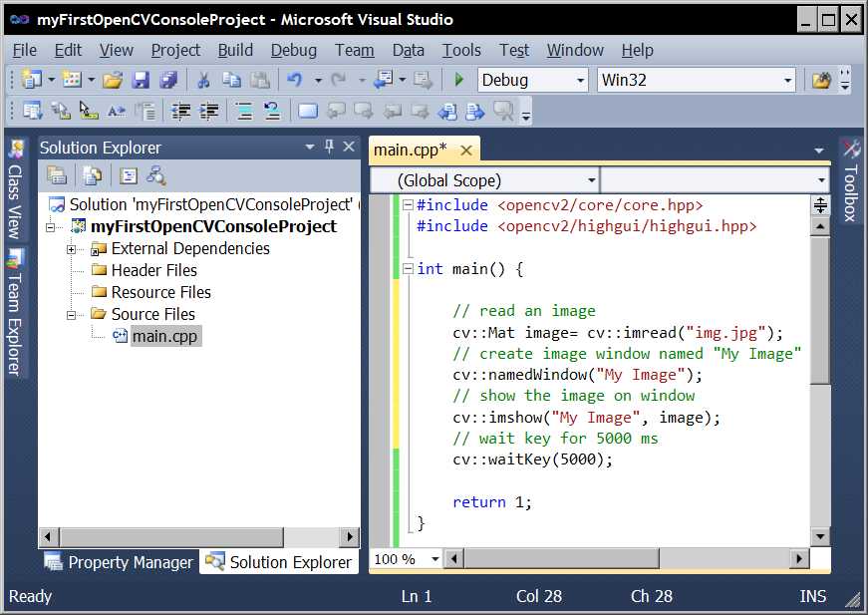Open the Global Scope dropdown
This screenshot has width=868, height=615.
coord(592,180)
